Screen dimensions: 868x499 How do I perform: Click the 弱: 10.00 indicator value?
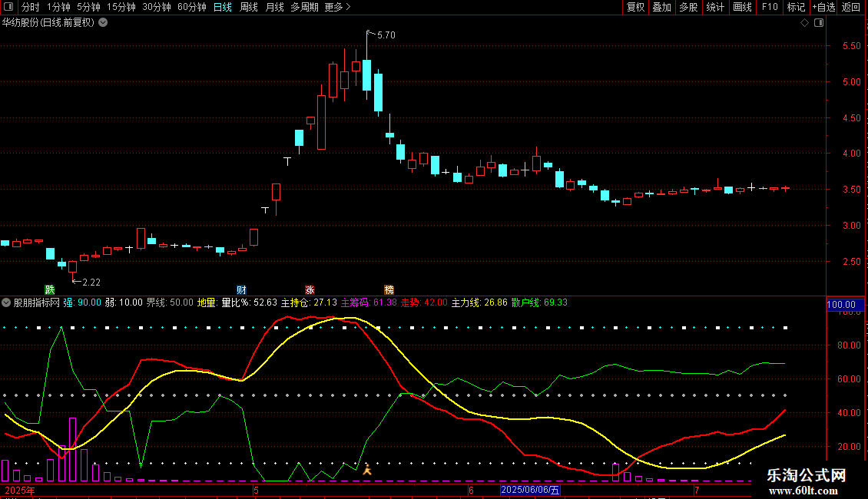pos(124,302)
